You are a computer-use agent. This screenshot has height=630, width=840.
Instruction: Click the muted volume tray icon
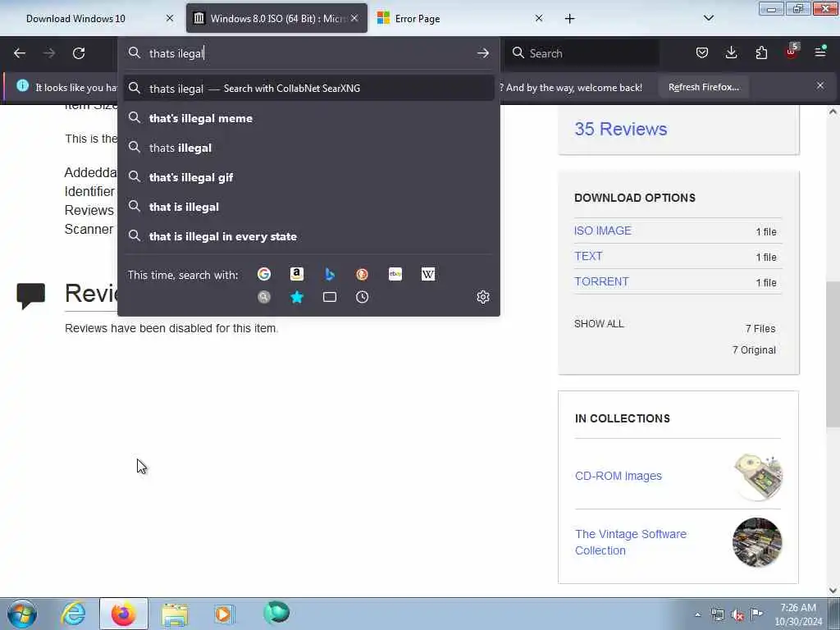737,615
